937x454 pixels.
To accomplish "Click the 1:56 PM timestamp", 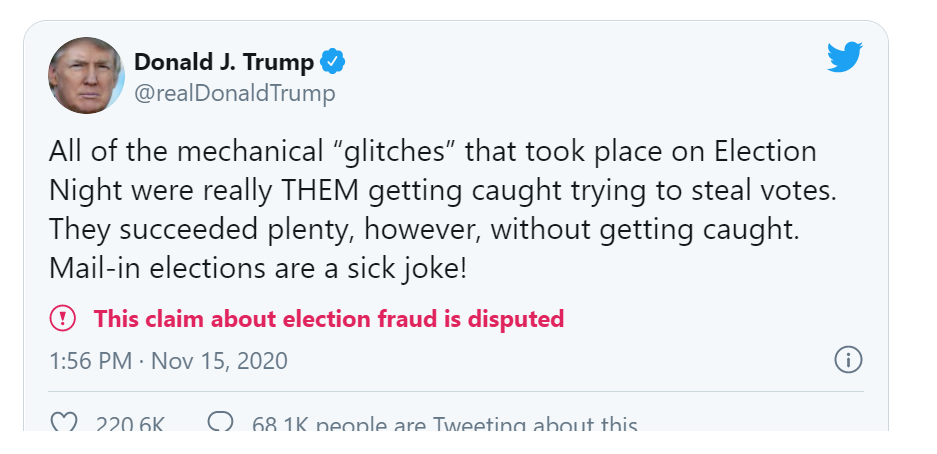I will pyautogui.click(x=90, y=361).
